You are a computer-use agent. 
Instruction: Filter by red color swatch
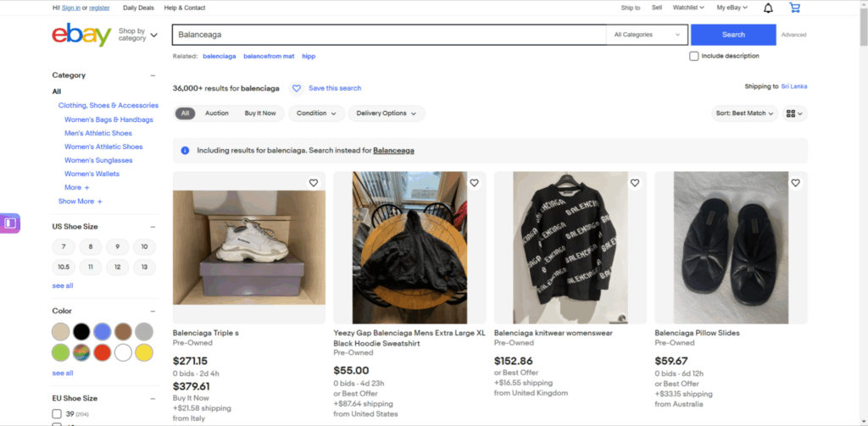pos(103,352)
